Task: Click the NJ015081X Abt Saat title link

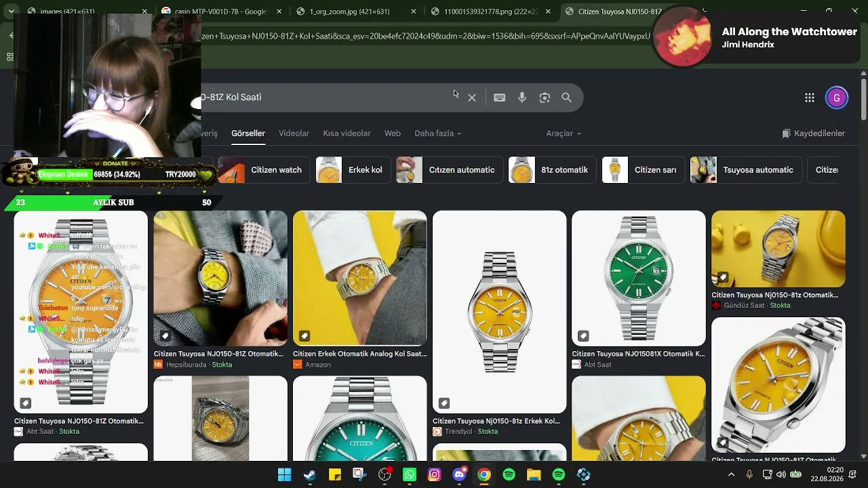Action: [x=638, y=354]
